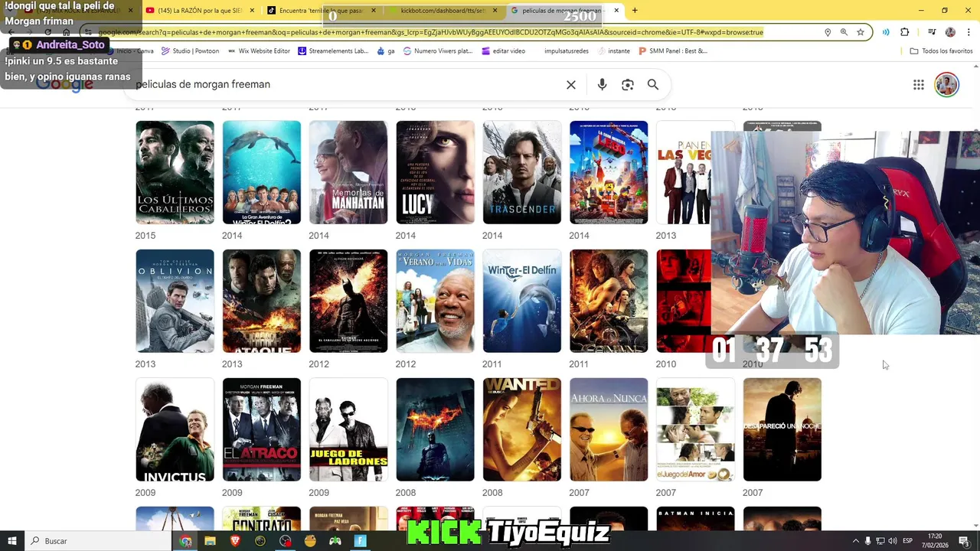Image resolution: width=980 pixels, height=551 pixels.
Task: Open the 'Juego de Ladrones' poster
Action: (348, 429)
